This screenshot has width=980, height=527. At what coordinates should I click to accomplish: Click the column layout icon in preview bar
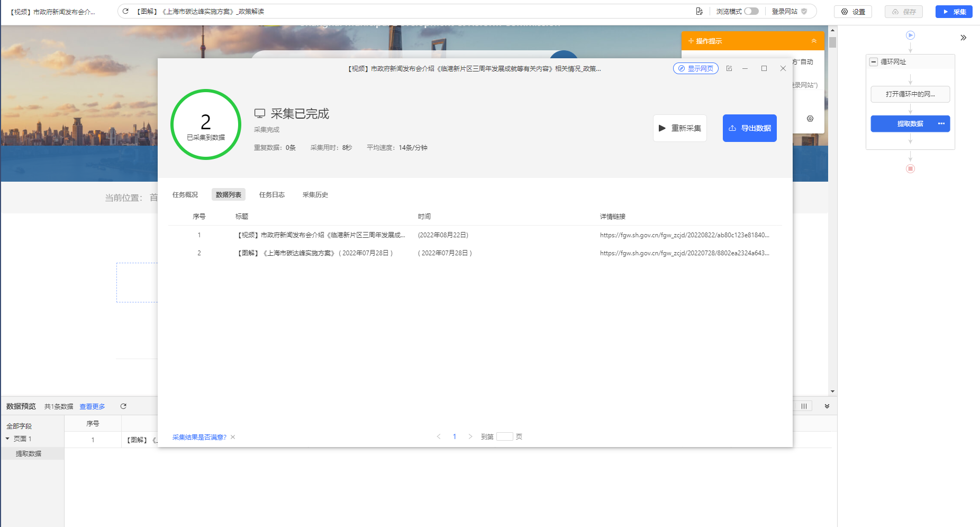click(804, 406)
